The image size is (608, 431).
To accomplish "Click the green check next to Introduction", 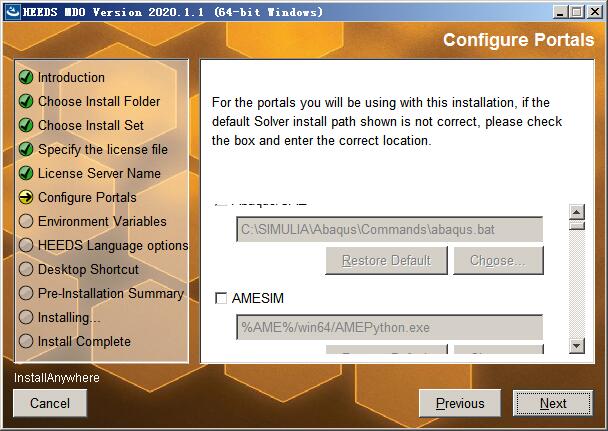I will [26, 77].
